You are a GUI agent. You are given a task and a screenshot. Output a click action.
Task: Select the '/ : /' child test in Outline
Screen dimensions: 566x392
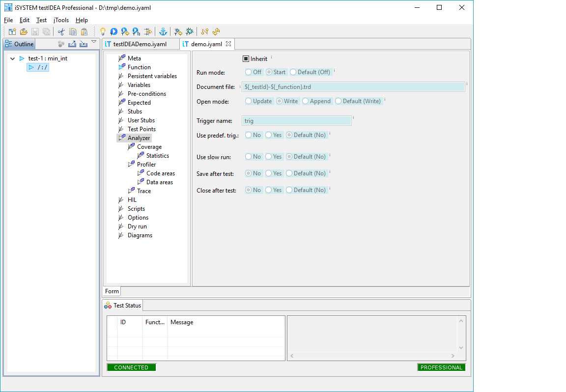(x=38, y=67)
